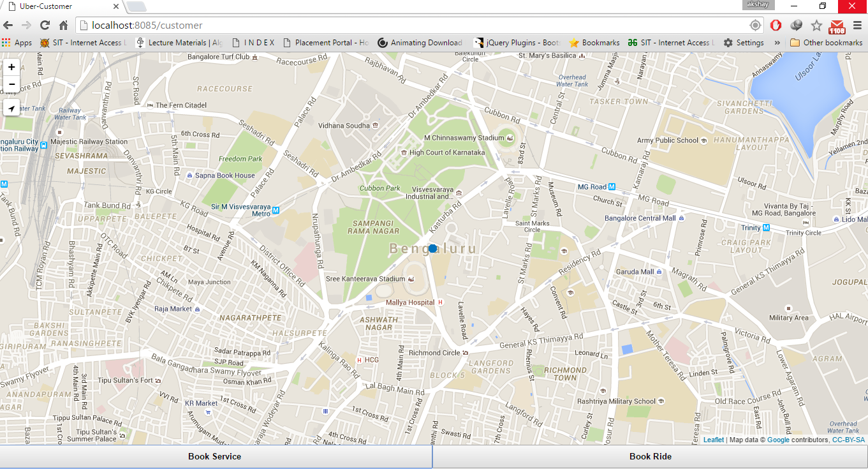
Task: Locate me using the arrow control
Action: [x=11, y=108]
